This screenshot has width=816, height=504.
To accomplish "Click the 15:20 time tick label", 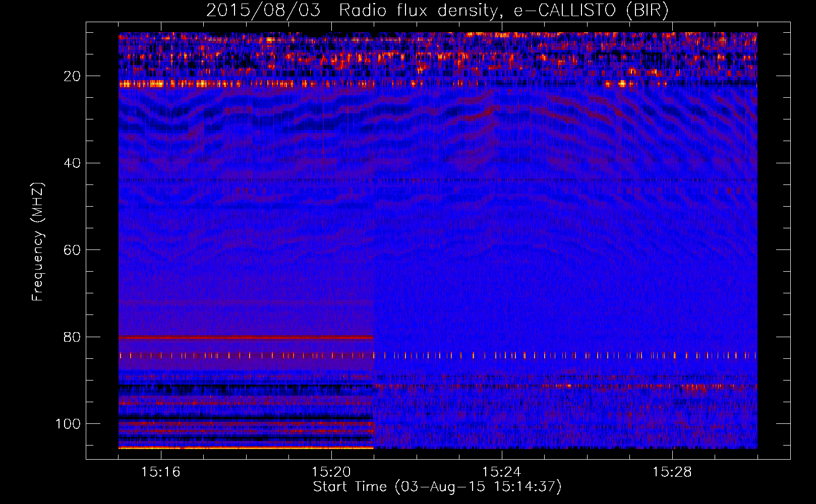I will [x=331, y=472].
